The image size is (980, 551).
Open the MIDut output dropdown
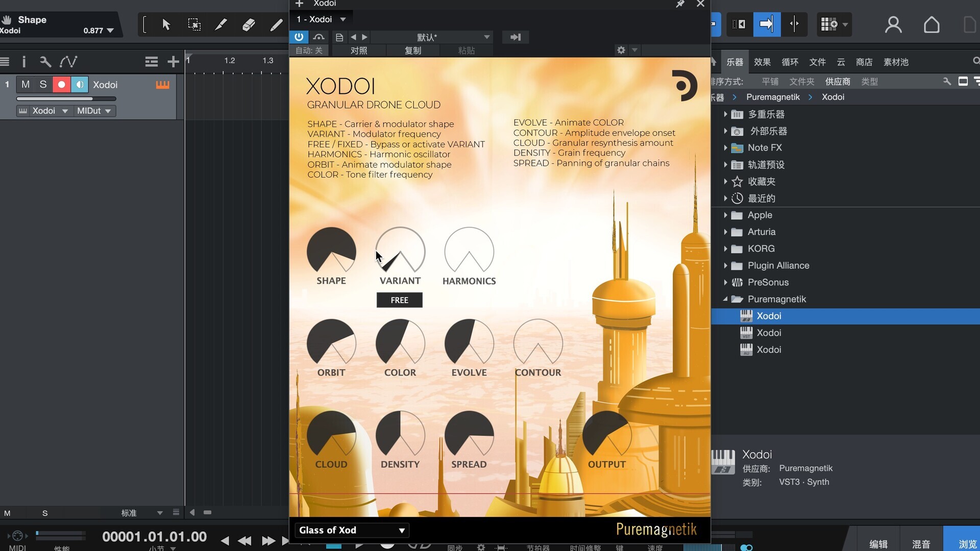(94, 111)
